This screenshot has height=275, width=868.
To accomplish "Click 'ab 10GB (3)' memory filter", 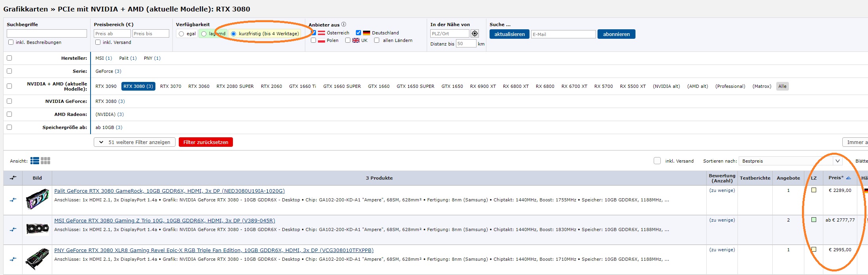I will pos(109,127).
